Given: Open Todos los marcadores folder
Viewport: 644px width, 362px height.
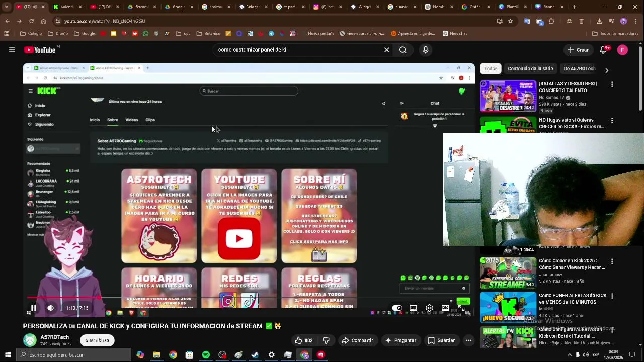Looking at the screenshot, I should pyautogui.click(x=615, y=34).
